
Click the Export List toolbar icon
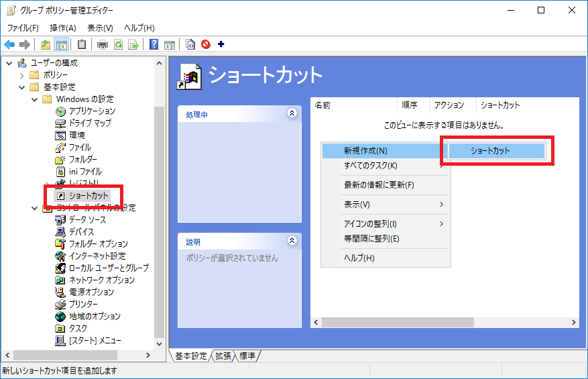pyautogui.click(x=133, y=45)
